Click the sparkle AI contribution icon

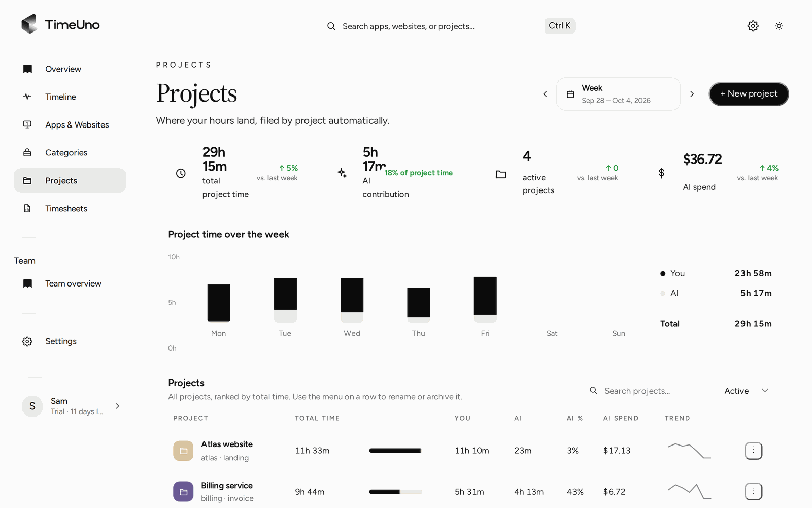coord(342,173)
